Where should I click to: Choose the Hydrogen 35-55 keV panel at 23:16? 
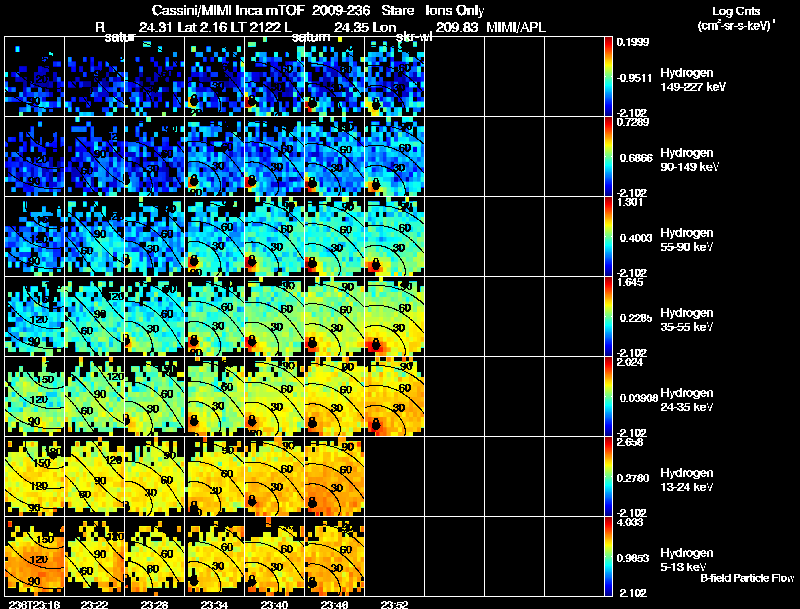coord(35,317)
